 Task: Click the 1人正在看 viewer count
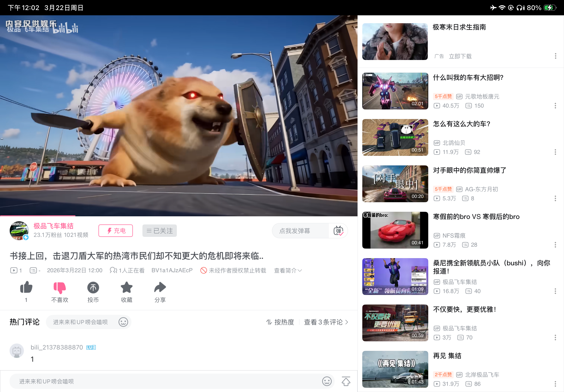[x=127, y=270]
